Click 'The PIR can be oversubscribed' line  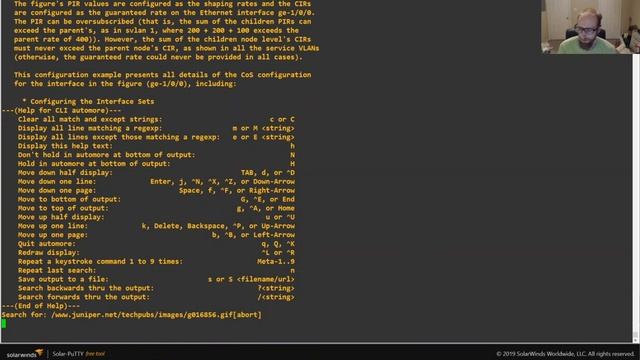pos(162,21)
